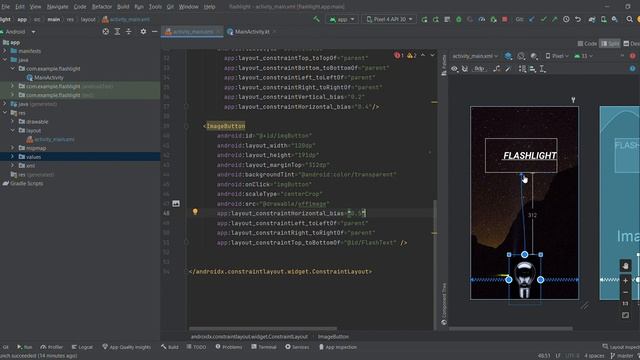Screen dimensions: 640x360
Task: Click the editor horizontal scrollbar
Action: tap(263, 329)
